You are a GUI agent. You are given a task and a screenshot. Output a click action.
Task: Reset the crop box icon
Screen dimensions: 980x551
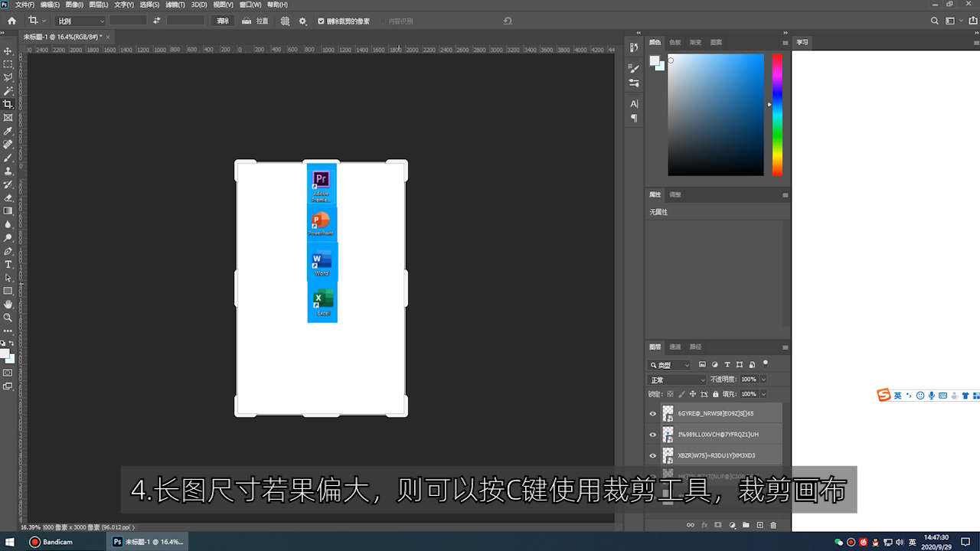pos(508,21)
